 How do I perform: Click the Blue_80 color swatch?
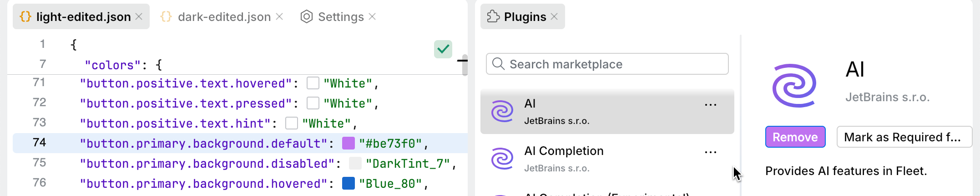(x=348, y=184)
